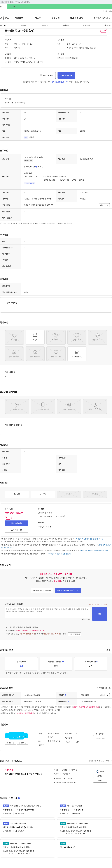The height and width of the screenshot is (868, 112).
Task: Click the 장애인용 승강기 icon
Action: click(43, 407)
